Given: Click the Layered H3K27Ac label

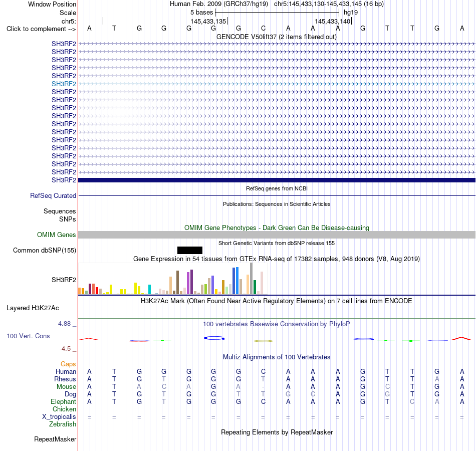Looking at the screenshot, I should tap(33, 308).
